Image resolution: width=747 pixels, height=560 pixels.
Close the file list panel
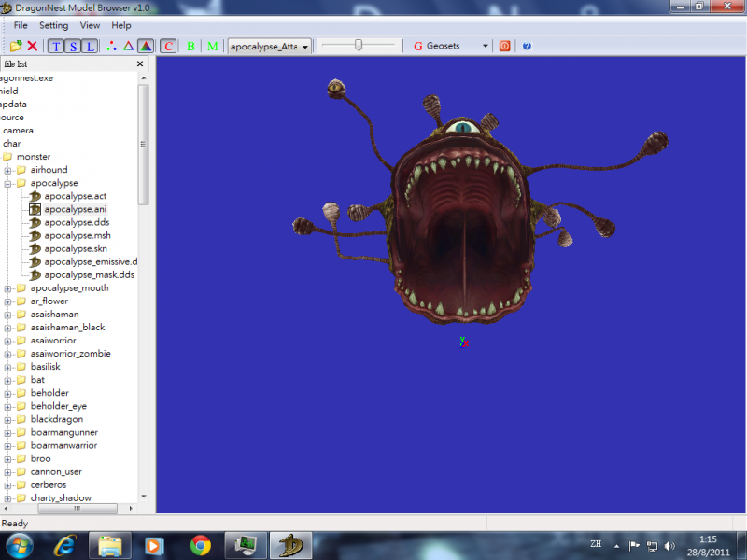[140, 63]
